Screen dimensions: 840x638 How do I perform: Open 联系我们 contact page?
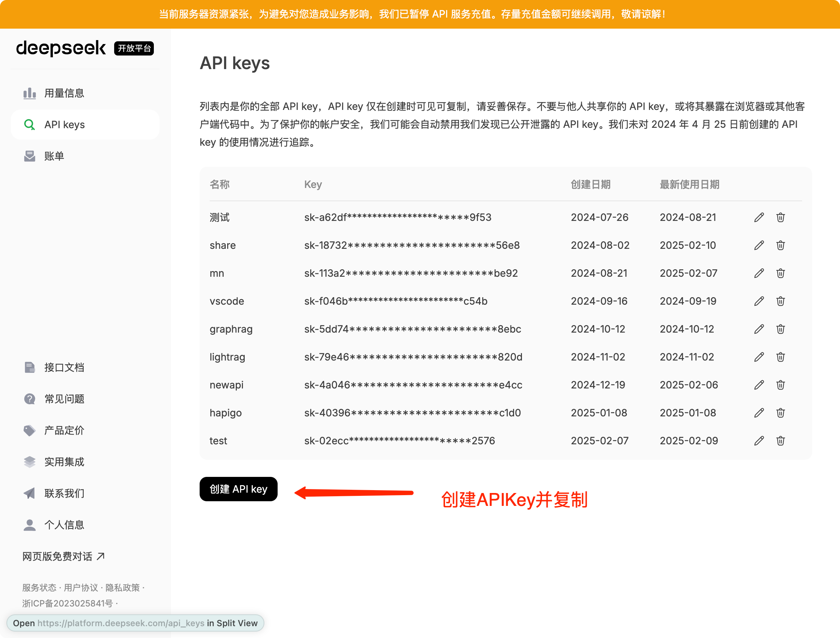[x=85, y=494]
